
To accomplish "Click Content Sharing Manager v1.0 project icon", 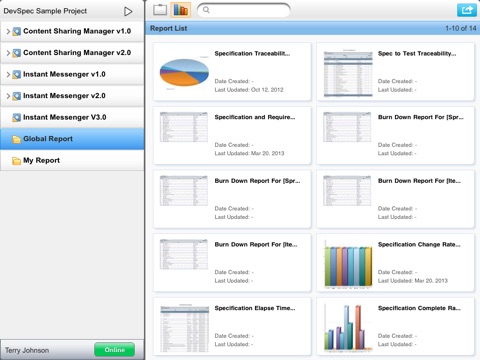I will coord(16,32).
